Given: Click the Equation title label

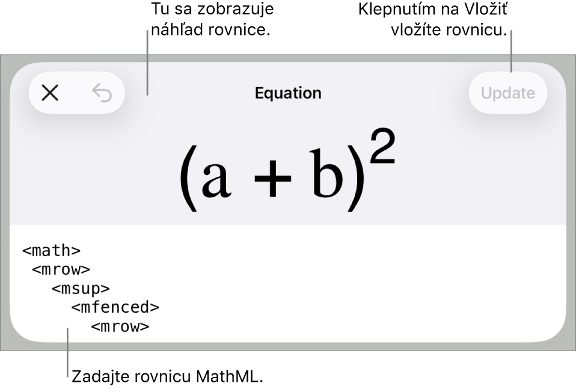Looking at the screenshot, I should [x=288, y=93].
